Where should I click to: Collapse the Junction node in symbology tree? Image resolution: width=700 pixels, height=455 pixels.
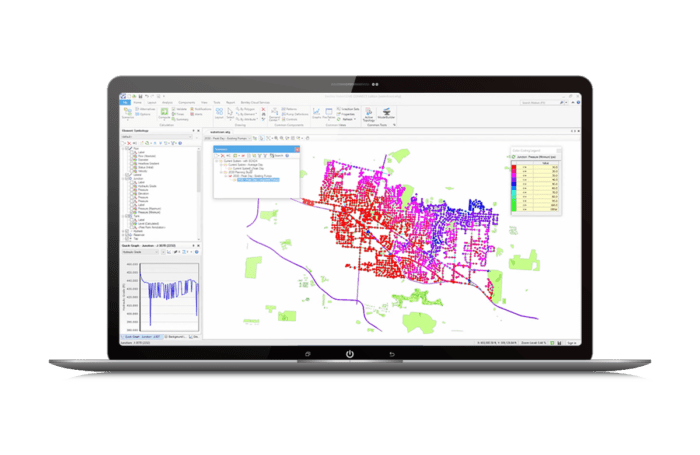(123, 179)
